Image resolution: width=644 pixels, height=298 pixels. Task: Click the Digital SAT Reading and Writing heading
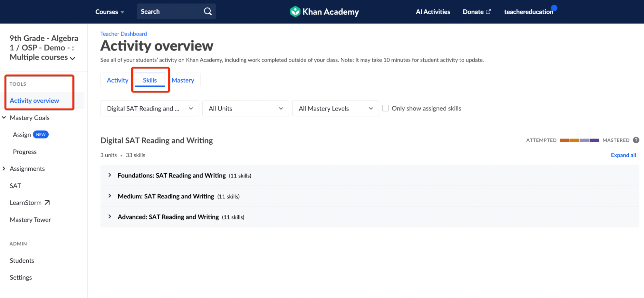coord(157,140)
